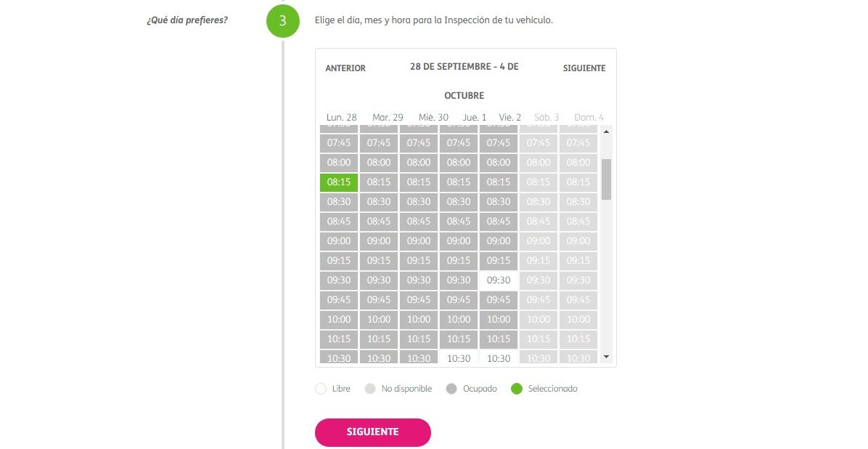
Task: Select the free 10:30 slot on Friday
Action: [499, 357]
